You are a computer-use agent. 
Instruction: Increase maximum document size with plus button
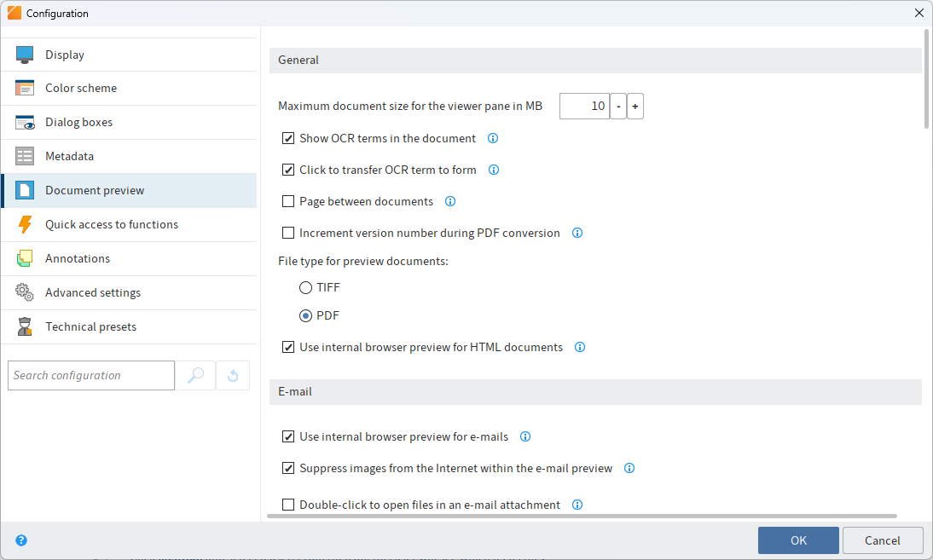(x=635, y=106)
